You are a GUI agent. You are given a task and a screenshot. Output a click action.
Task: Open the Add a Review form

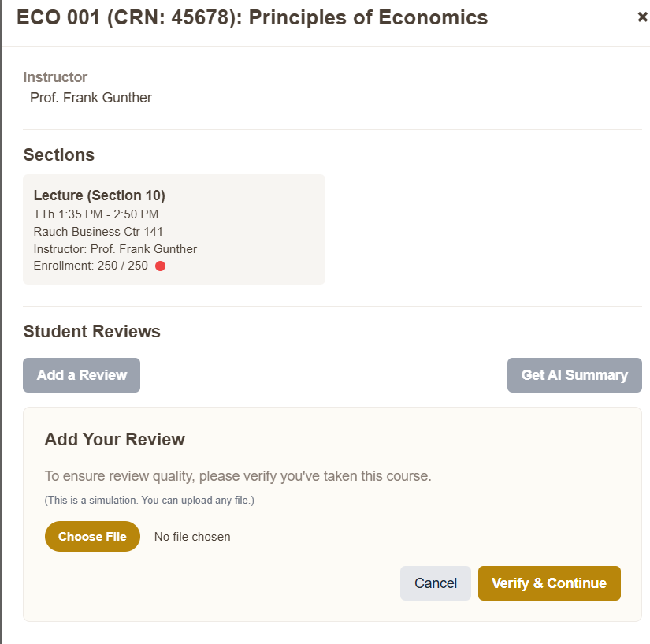pyautogui.click(x=81, y=375)
